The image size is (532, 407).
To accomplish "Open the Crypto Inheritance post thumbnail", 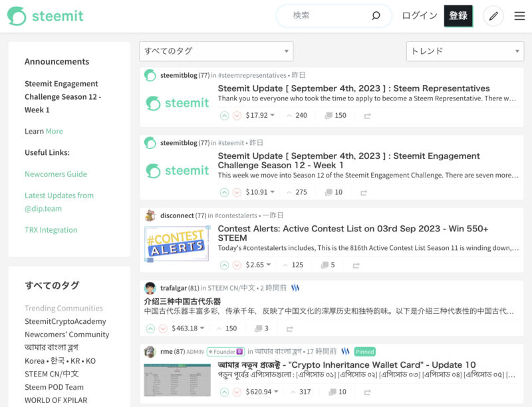I will pos(177,380).
